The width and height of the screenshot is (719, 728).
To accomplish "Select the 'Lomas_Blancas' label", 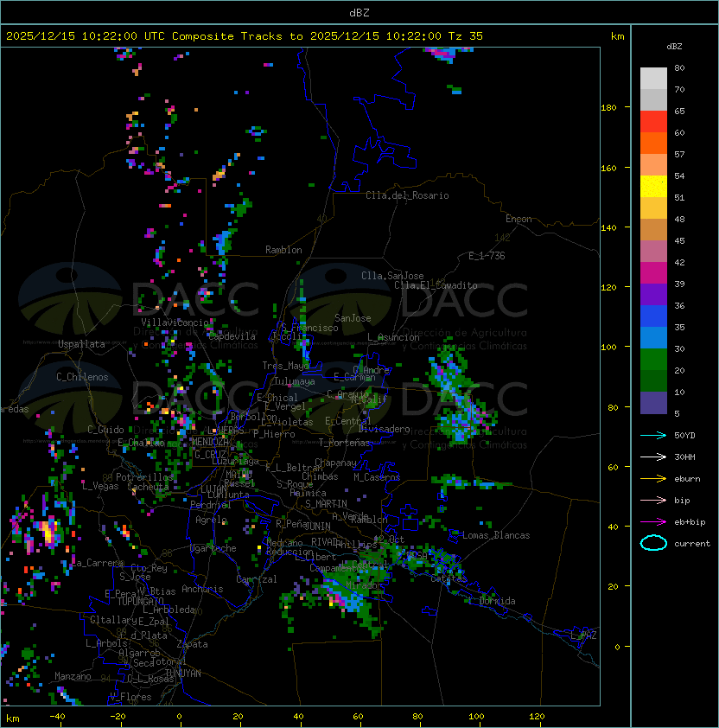I will pos(496,535).
